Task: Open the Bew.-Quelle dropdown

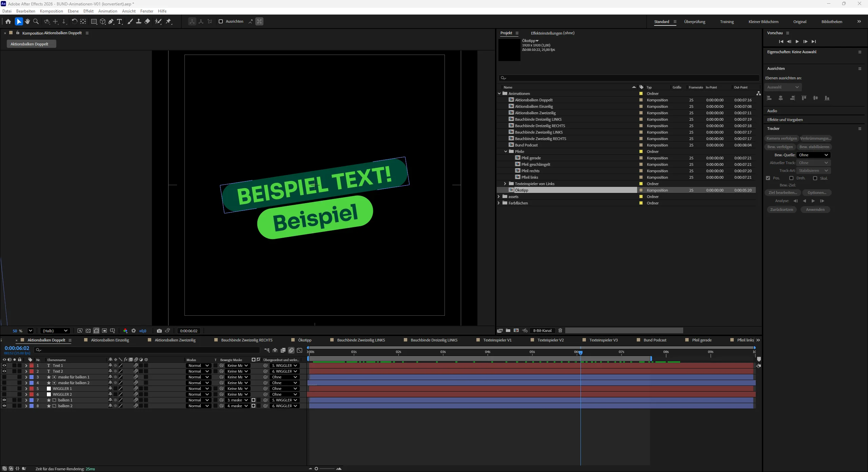Action: click(x=813, y=155)
